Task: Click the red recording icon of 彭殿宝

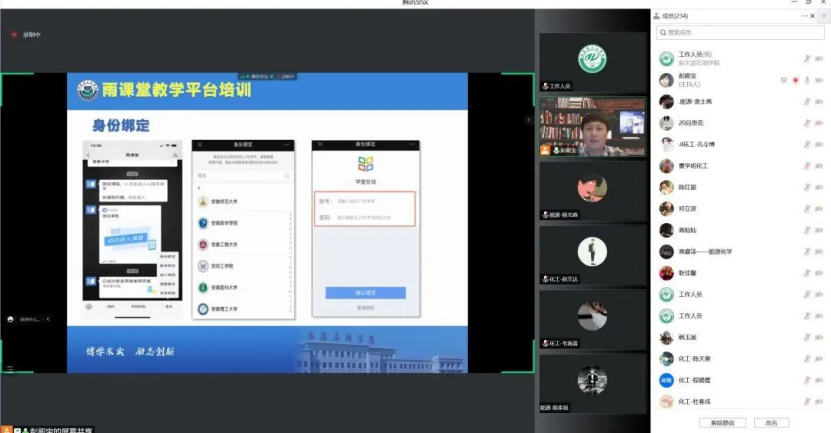Action: click(795, 80)
